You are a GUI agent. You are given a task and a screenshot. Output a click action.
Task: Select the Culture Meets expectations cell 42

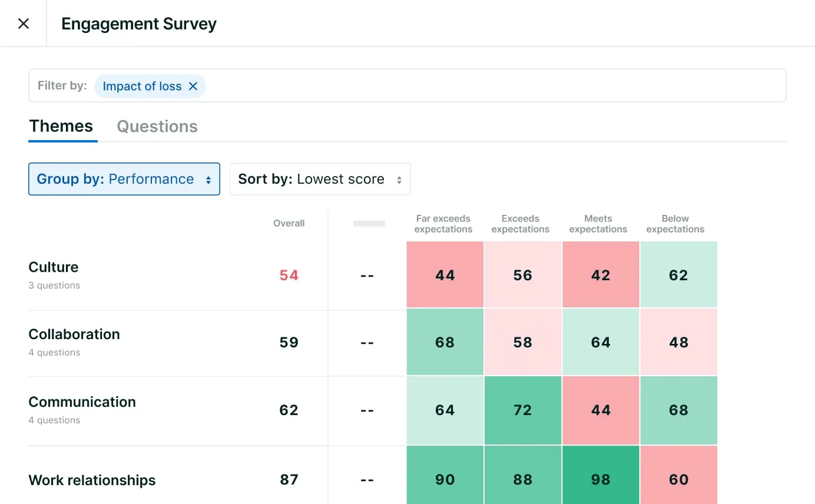click(x=601, y=275)
